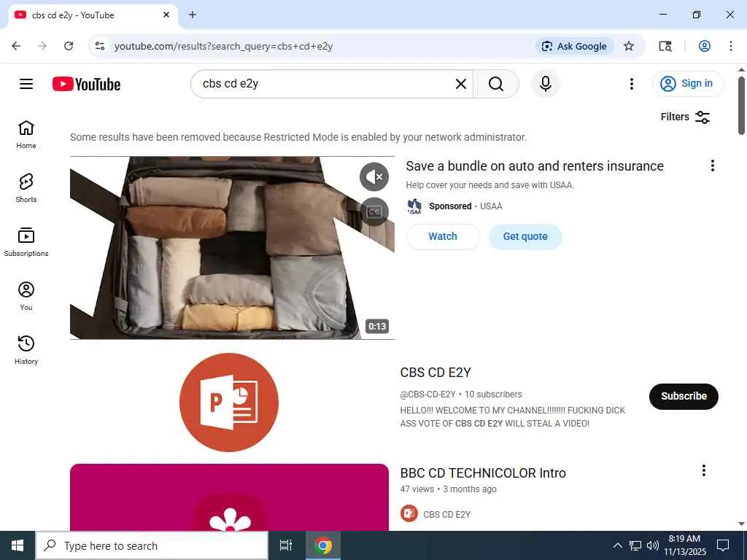Open Task View on taskbar
The image size is (747, 560).
(x=285, y=545)
